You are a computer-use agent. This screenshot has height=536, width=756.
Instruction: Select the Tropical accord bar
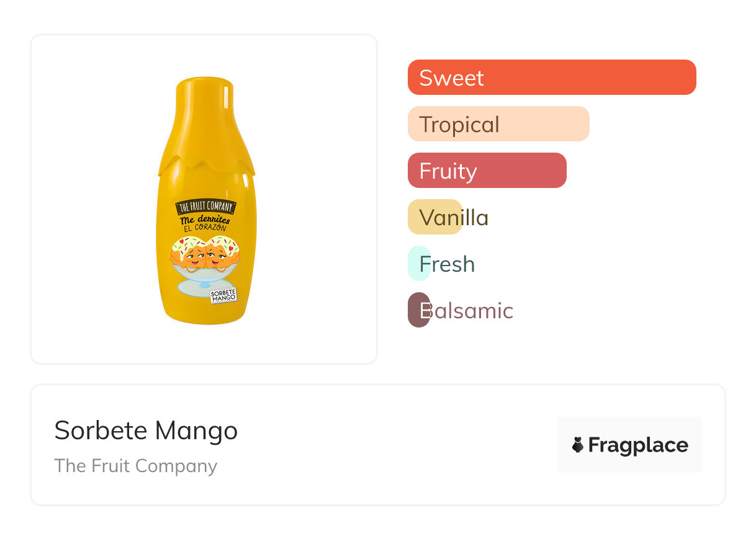click(x=498, y=124)
